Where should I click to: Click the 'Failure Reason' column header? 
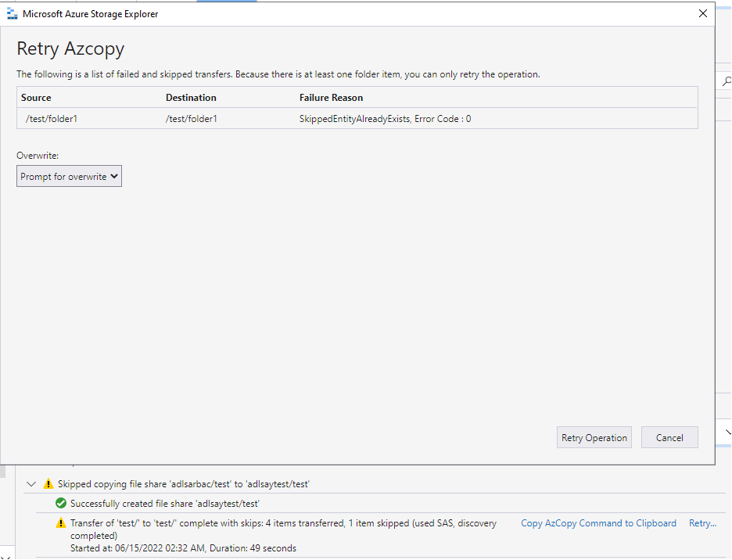332,96
